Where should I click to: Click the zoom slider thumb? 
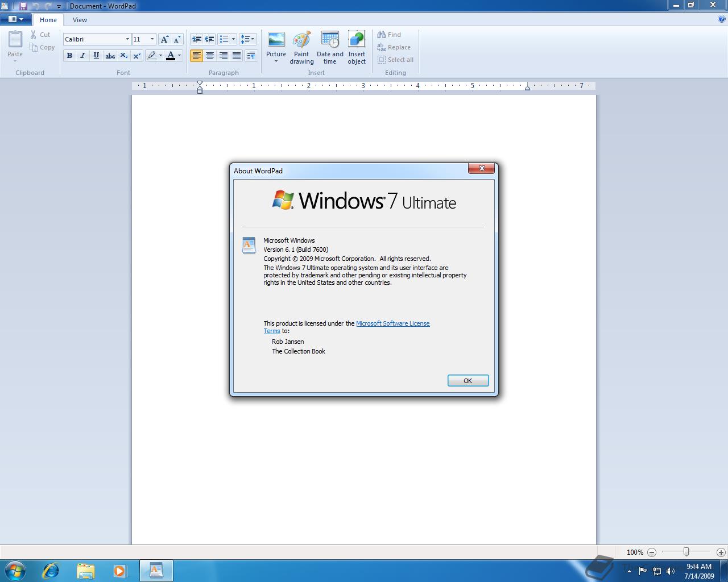[x=686, y=552]
